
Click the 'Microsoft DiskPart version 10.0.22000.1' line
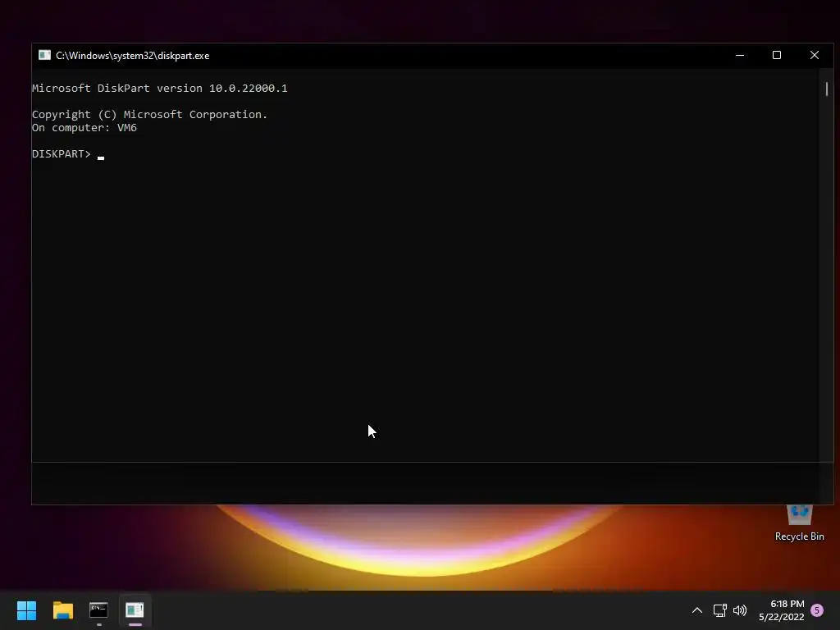pyautogui.click(x=160, y=89)
